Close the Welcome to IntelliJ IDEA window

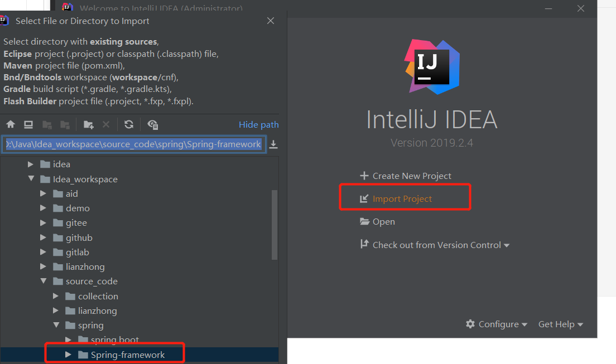point(581,8)
